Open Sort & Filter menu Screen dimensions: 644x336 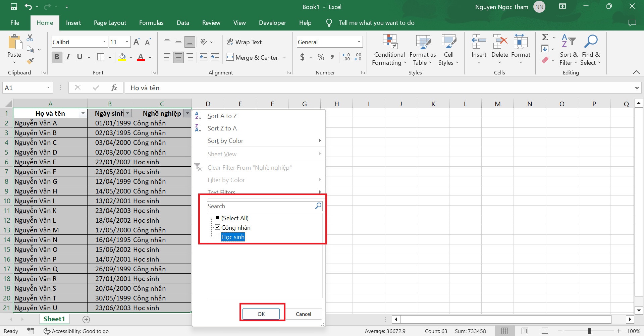tap(569, 50)
